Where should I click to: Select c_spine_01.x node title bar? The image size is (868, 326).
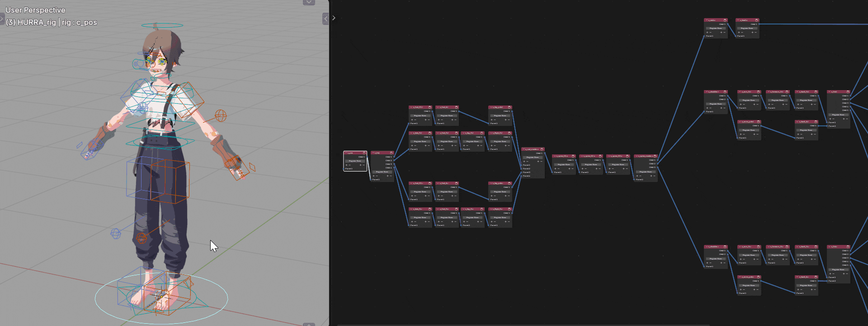[563, 156]
